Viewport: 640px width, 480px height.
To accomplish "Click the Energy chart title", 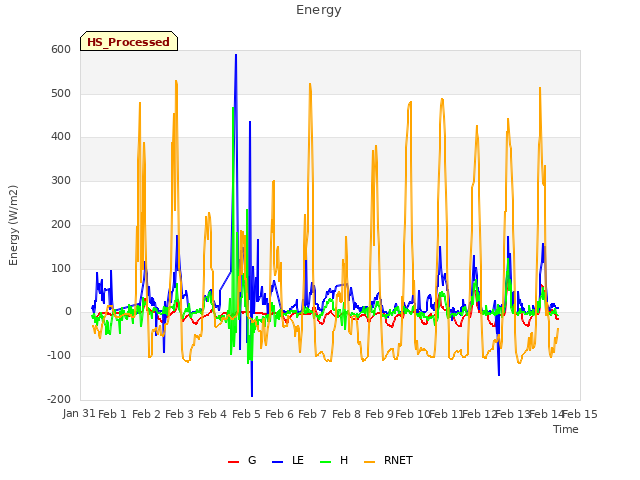I will coord(319,10).
